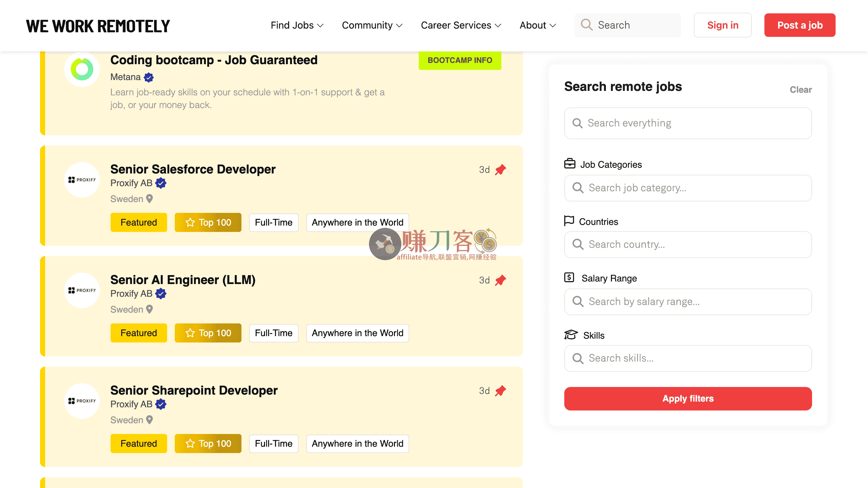Click Sweden location pin on AI Engineer card

(149, 309)
